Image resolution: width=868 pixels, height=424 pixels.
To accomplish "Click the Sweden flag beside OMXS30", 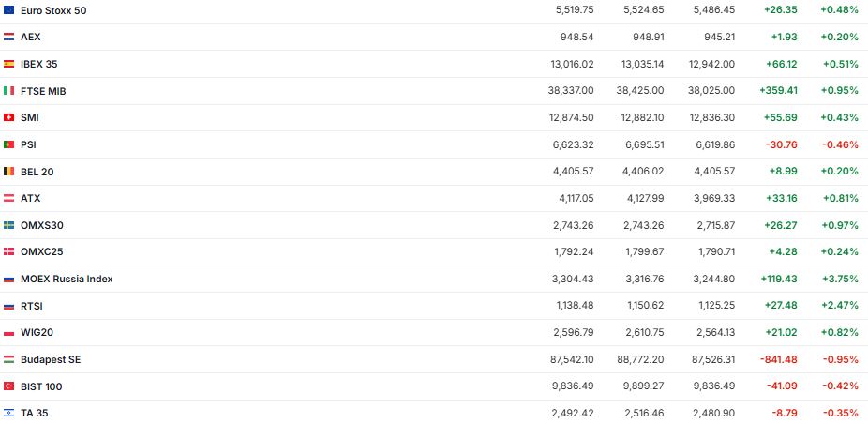I will coord(8,225).
